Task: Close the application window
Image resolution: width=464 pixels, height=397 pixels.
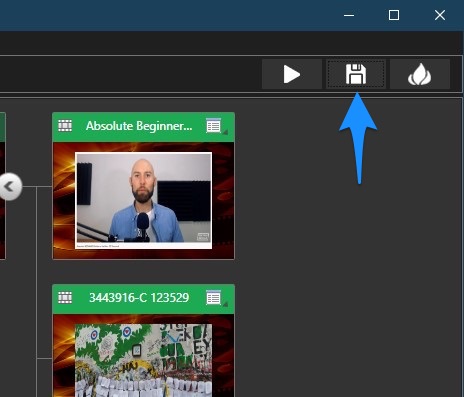Action: [440, 15]
